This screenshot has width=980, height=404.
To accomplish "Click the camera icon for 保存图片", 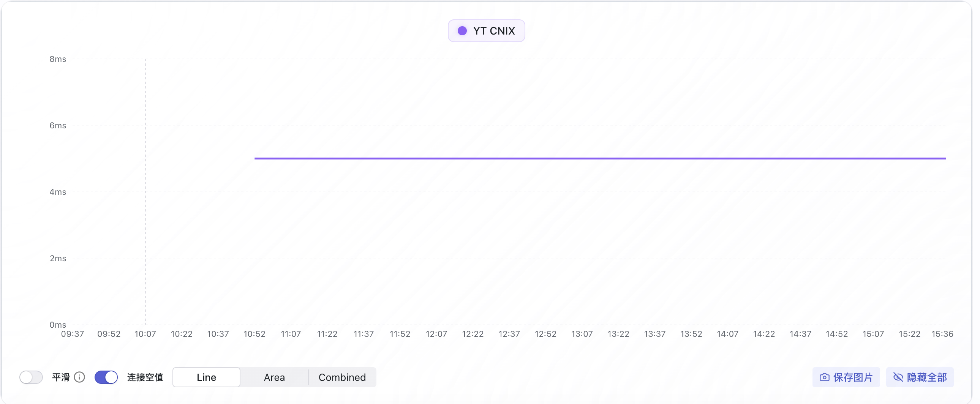I will tap(824, 377).
